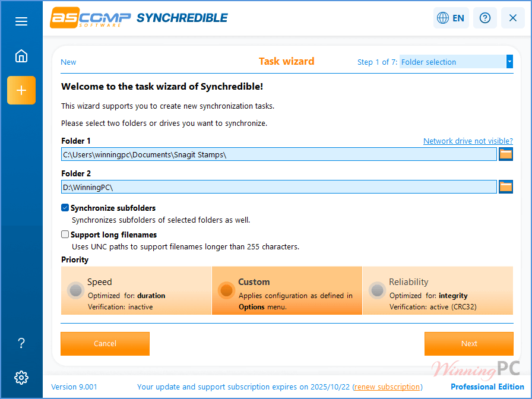Enable Support long filenames checkbox

tap(65, 235)
